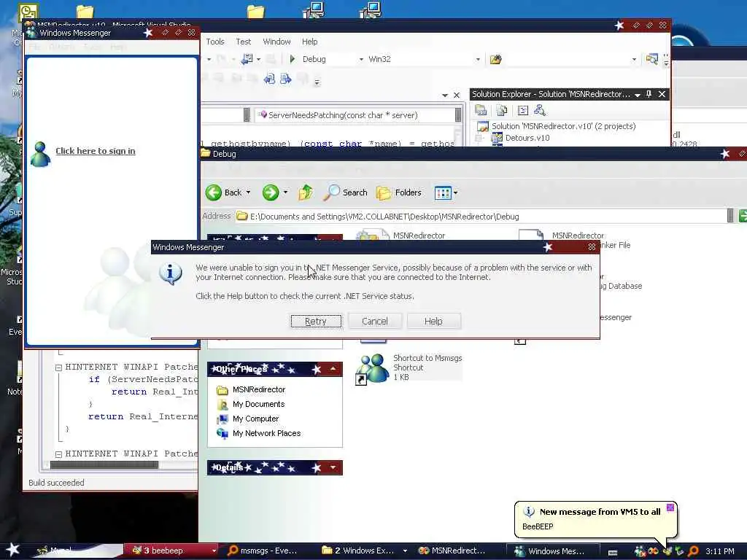The height and width of the screenshot is (560, 747).
Task: Open My Computer in Other Places
Action: tap(255, 419)
